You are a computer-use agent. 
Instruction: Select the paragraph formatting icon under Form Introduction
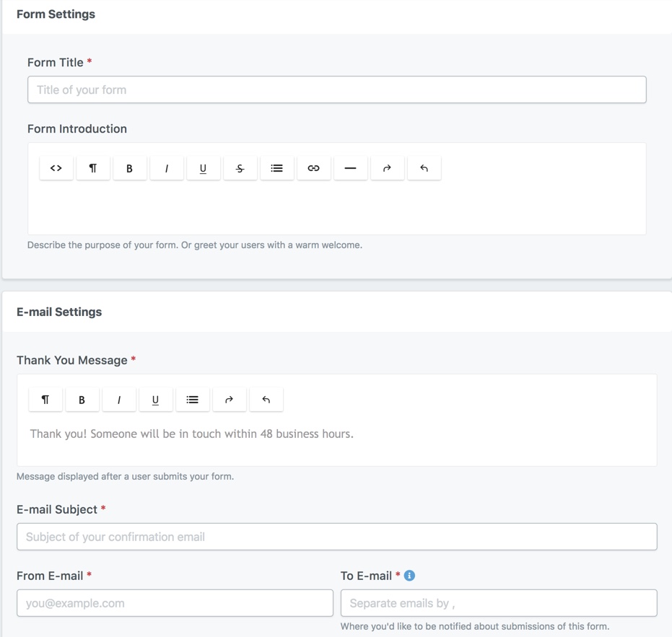pyautogui.click(x=92, y=167)
